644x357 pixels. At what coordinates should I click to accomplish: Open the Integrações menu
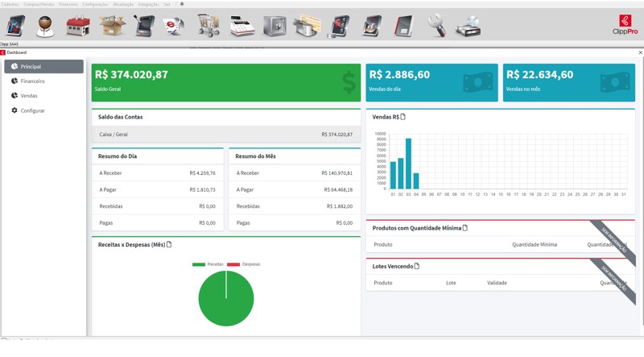tap(149, 4)
